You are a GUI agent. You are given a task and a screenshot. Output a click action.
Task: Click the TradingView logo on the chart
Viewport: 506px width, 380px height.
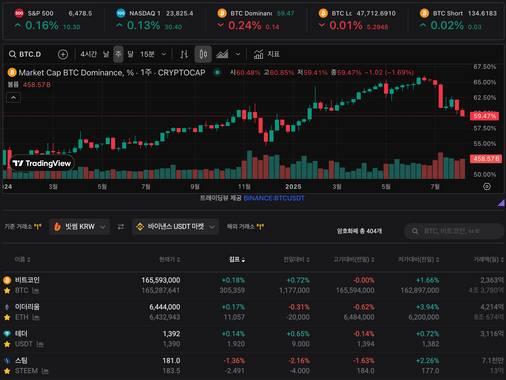coord(42,163)
